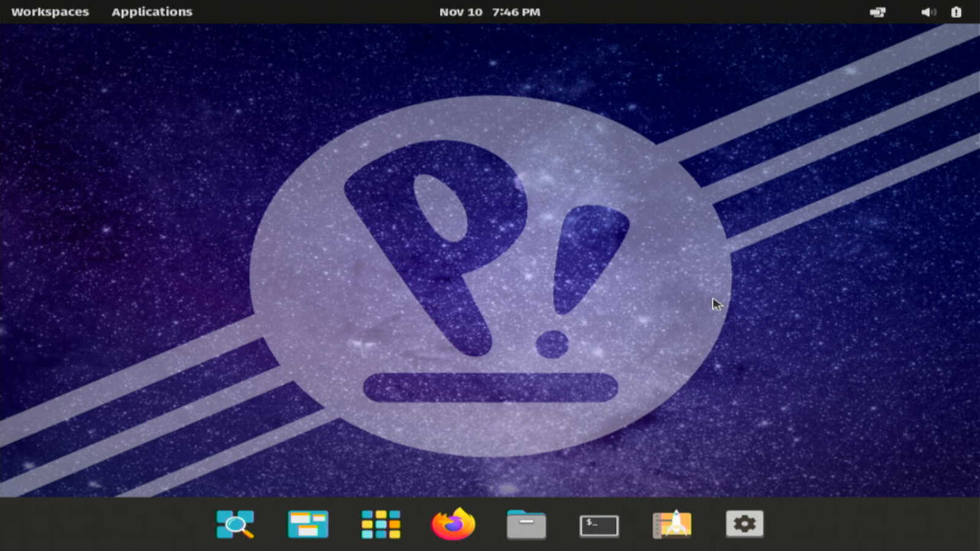Click the "7:46 PM" time text
Viewport: 980px width, 551px height.
point(516,12)
